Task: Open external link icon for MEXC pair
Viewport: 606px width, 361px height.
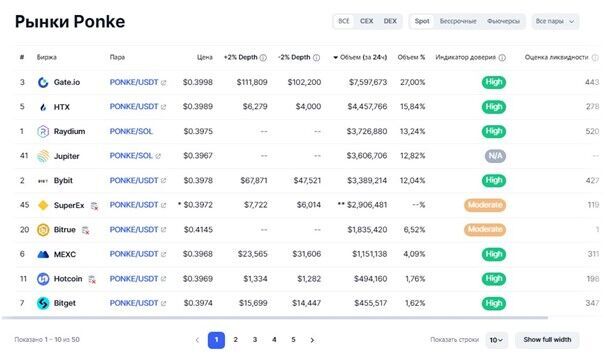Action: pyautogui.click(x=163, y=254)
